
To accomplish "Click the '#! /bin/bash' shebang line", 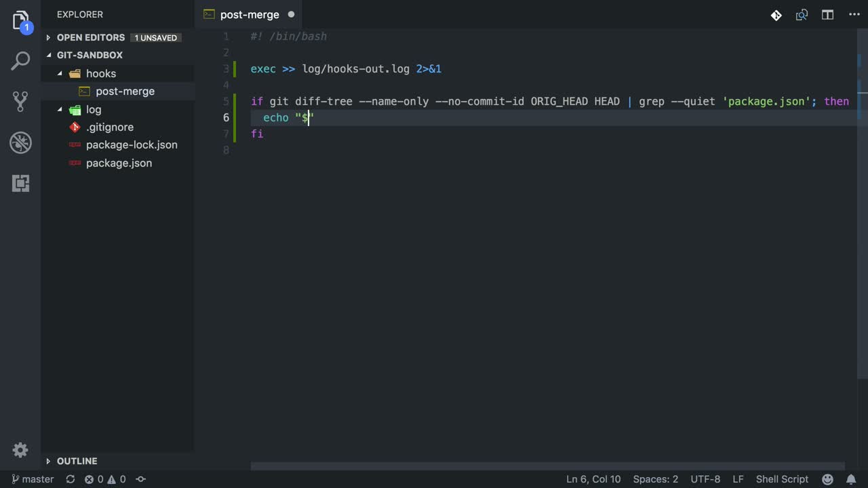I will click(x=289, y=36).
